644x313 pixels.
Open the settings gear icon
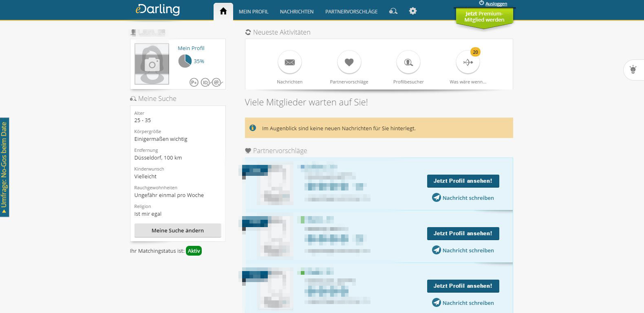[x=413, y=11]
